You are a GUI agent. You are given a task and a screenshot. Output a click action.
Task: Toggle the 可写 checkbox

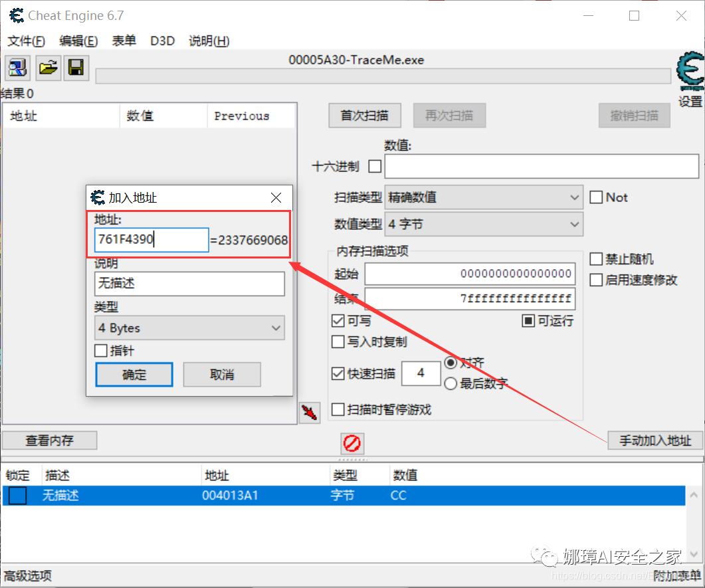(x=338, y=321)
